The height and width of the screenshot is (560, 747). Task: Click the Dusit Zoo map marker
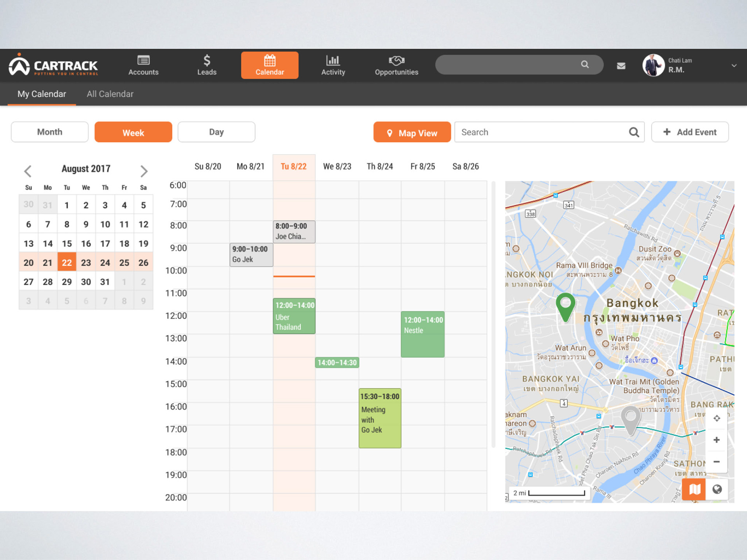tap(677, 254)
